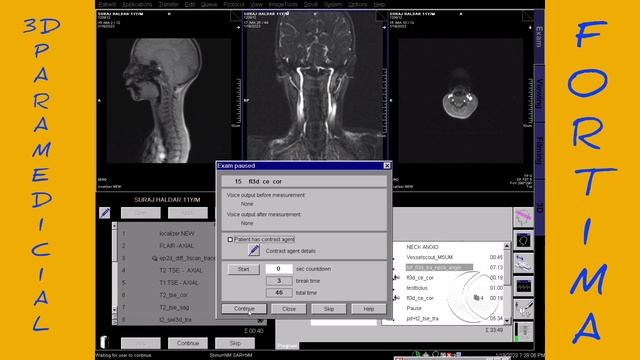This screenshot has width=640, height=360.
Task: Select testbolus protocol entry
Action: pos(417,288)
